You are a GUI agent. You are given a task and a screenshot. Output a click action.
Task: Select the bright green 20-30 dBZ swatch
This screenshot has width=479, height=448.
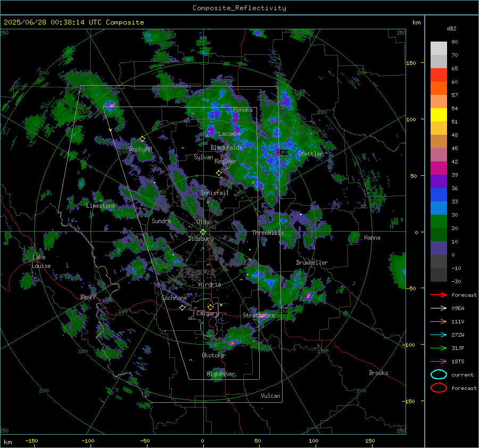(439, 222)
